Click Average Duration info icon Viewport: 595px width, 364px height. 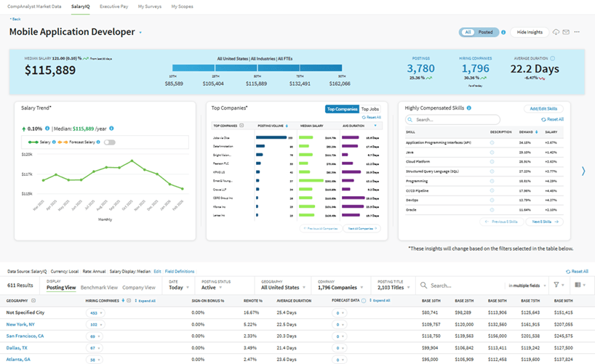553,58
